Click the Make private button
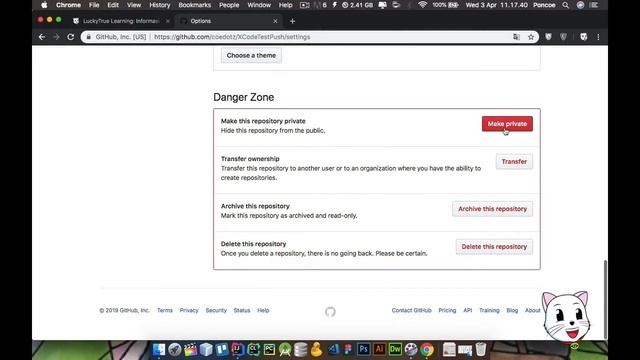 click(x=507, y=124)
